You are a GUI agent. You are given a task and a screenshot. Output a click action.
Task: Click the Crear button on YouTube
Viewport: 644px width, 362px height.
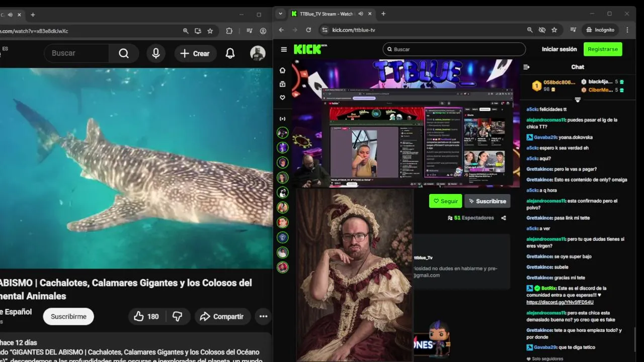coord(195,53)
